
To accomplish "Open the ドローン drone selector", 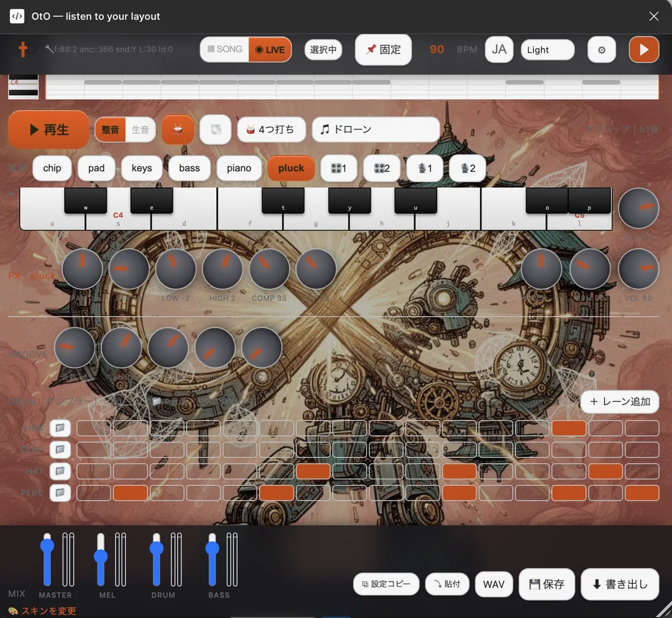I will [x=376, y=130].
